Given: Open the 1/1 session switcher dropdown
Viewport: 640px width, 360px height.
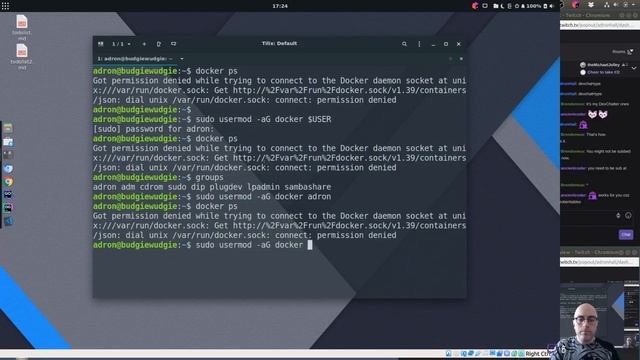Looking at the screenshot, I should (x=121, y=44).
